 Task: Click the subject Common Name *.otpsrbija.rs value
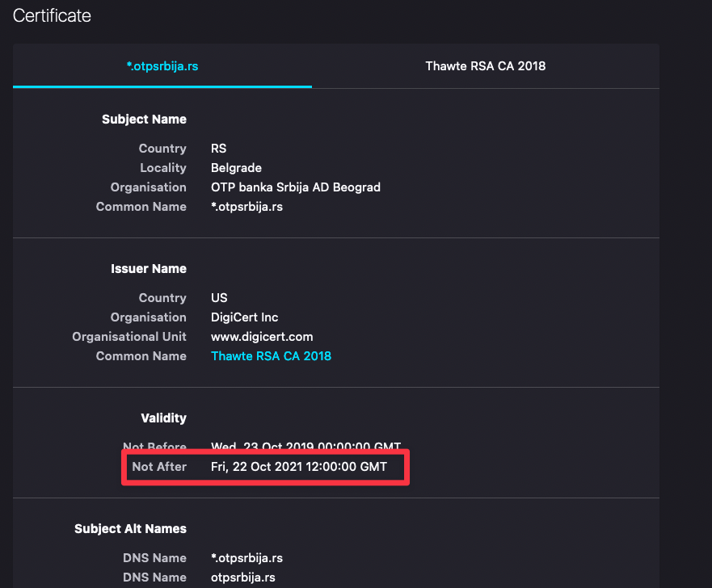(x=246, y=207)
